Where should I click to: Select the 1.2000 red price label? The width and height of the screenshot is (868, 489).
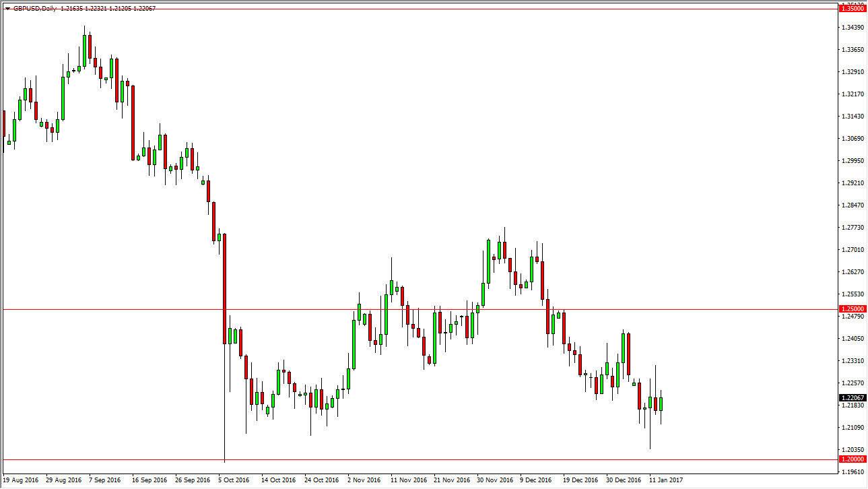852,459
